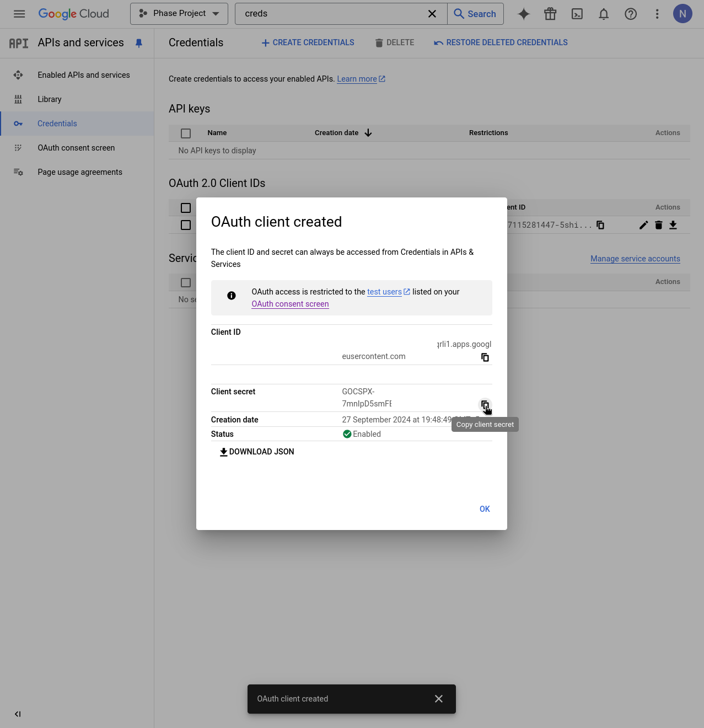
Task: Open the Gemini AI assistant
Action: [523, 14]
